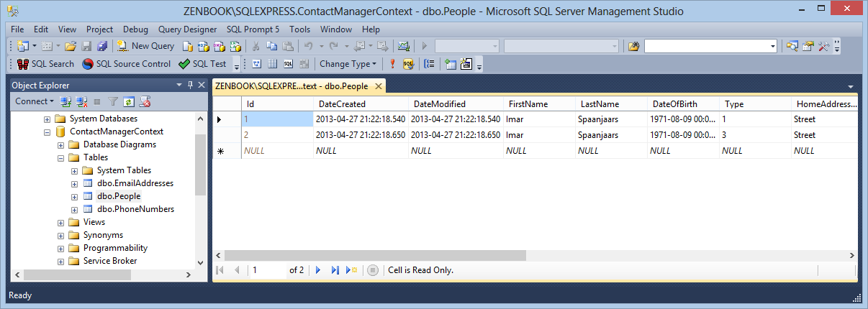Screen dimensions: 868x309
Task: Click the Add Table icon
Action: (x=451, y=64)
